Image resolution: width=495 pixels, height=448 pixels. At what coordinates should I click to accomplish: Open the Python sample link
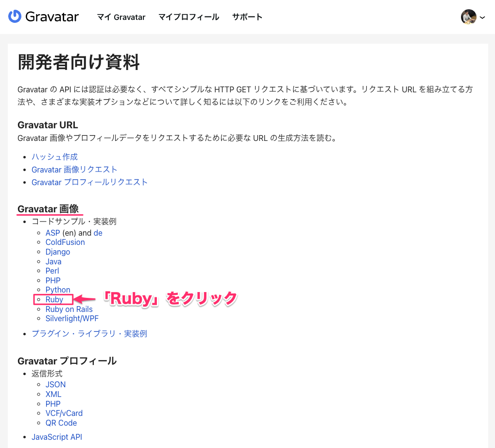pyautogui.click(x=58, y=290)
